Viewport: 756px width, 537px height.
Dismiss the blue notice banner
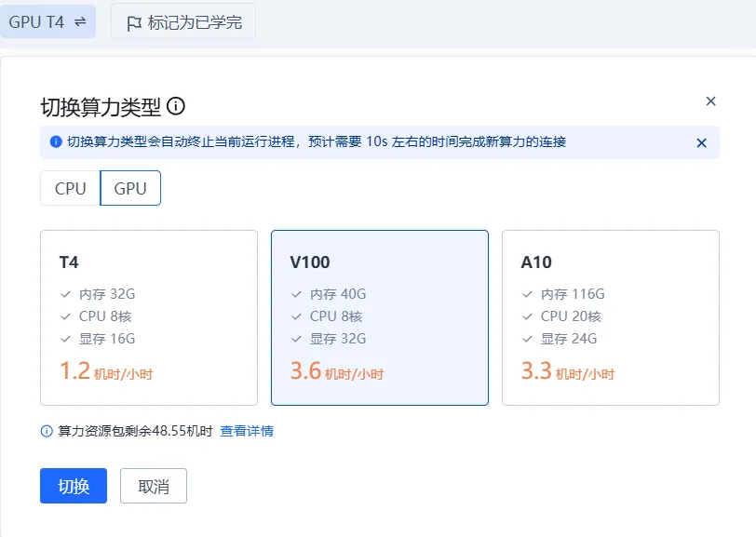[x=701, y=142]
